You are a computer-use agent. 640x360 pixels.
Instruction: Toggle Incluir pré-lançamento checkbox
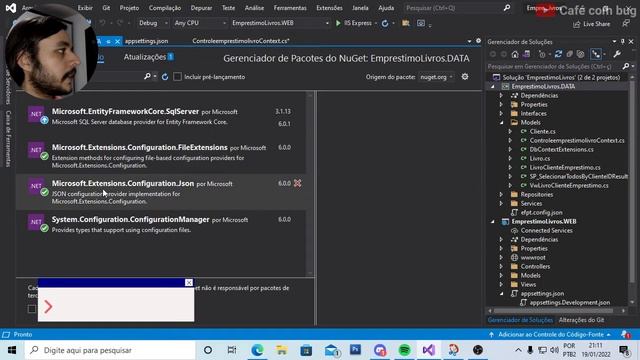pyautogui.click(x=178, y=77)
